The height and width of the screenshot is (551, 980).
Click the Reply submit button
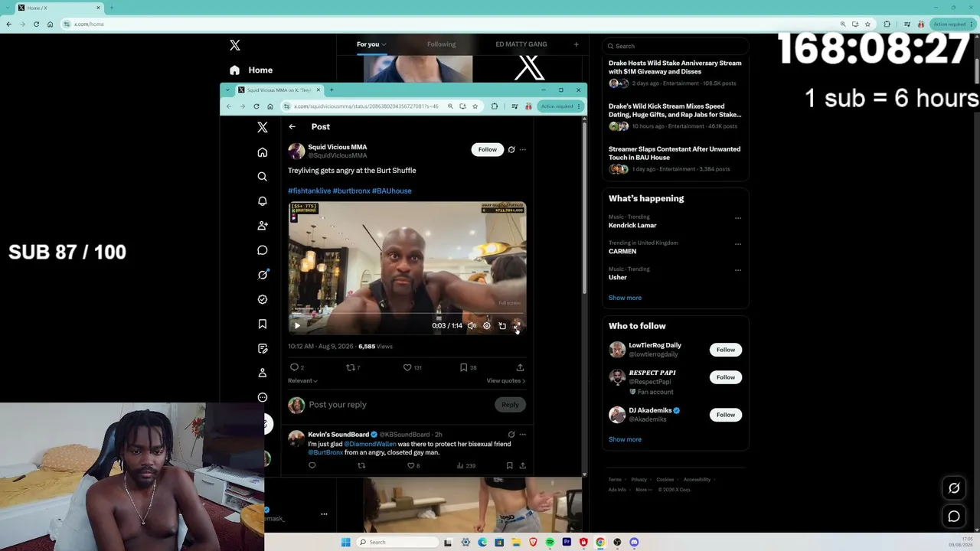pyautogui.click(x=510, y=404)
